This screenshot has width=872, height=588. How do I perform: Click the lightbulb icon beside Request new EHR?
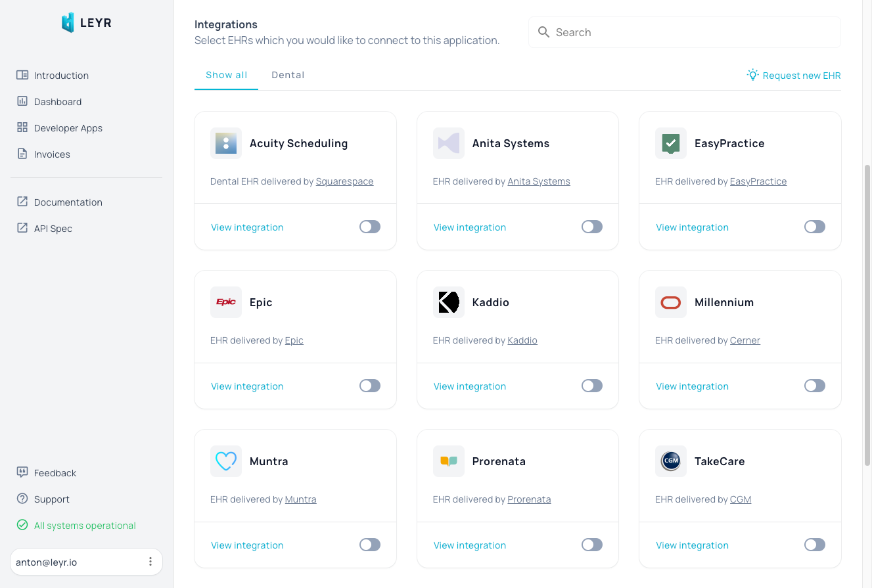753,75
